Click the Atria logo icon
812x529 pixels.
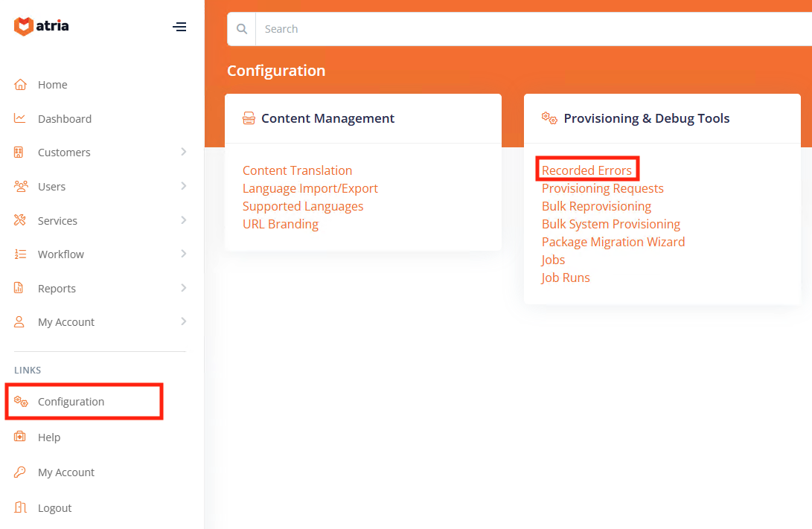(x=24, y=27)
